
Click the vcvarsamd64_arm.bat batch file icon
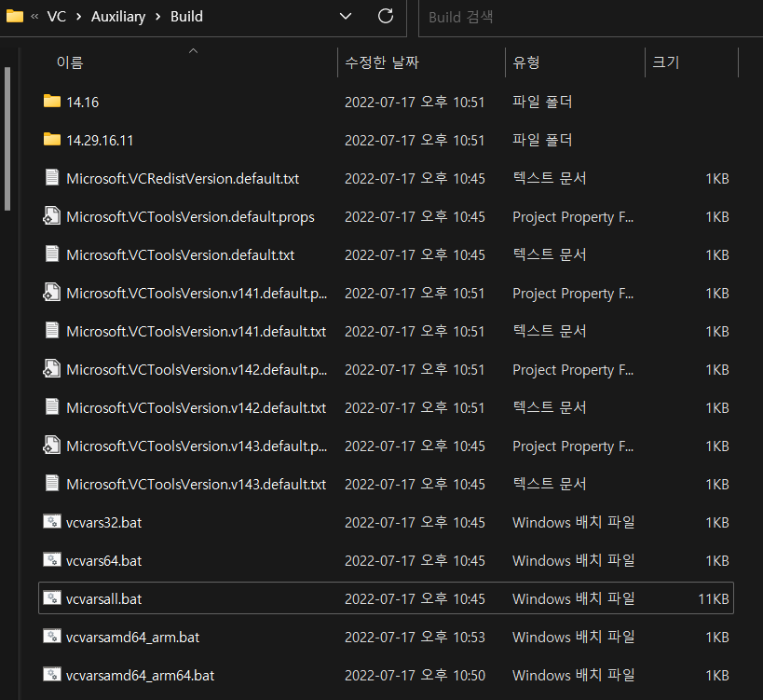(x=52, y=637)
